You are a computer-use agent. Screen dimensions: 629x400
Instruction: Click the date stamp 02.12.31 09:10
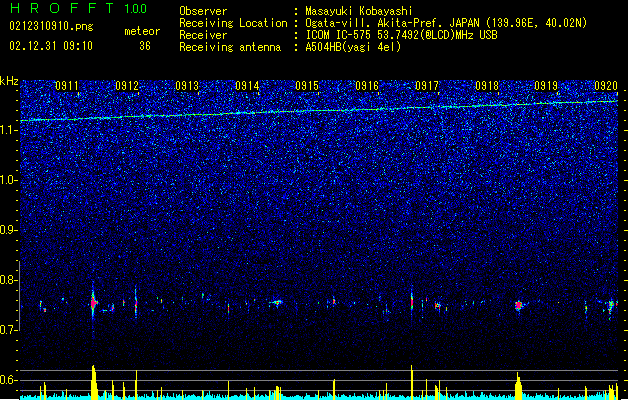click(51, 46)
